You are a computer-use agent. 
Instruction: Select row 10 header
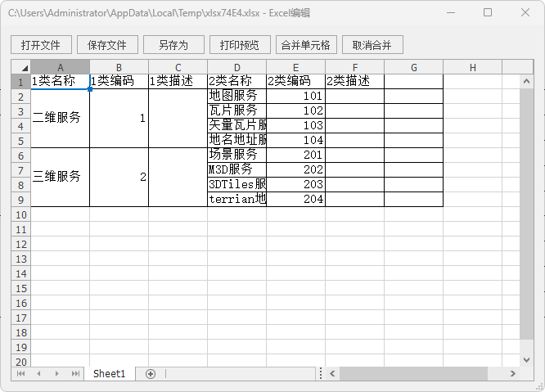click(20, 214)
